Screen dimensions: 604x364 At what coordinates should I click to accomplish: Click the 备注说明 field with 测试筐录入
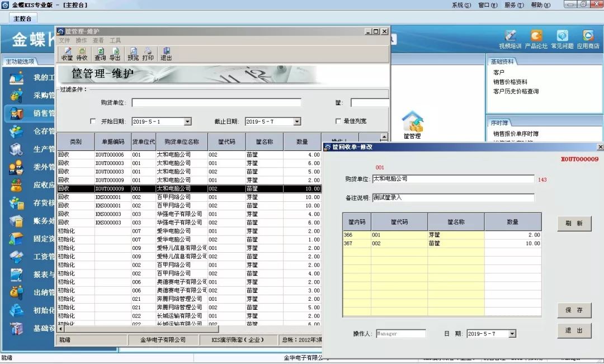coord(454,197)
